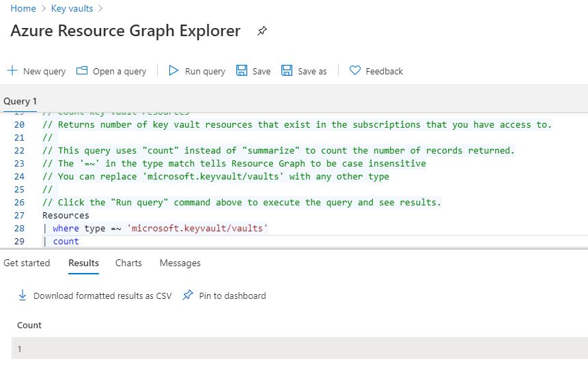588x374 pixels.
Task: Pin Azure Resource Graph Explorer page
Action: 262,31
